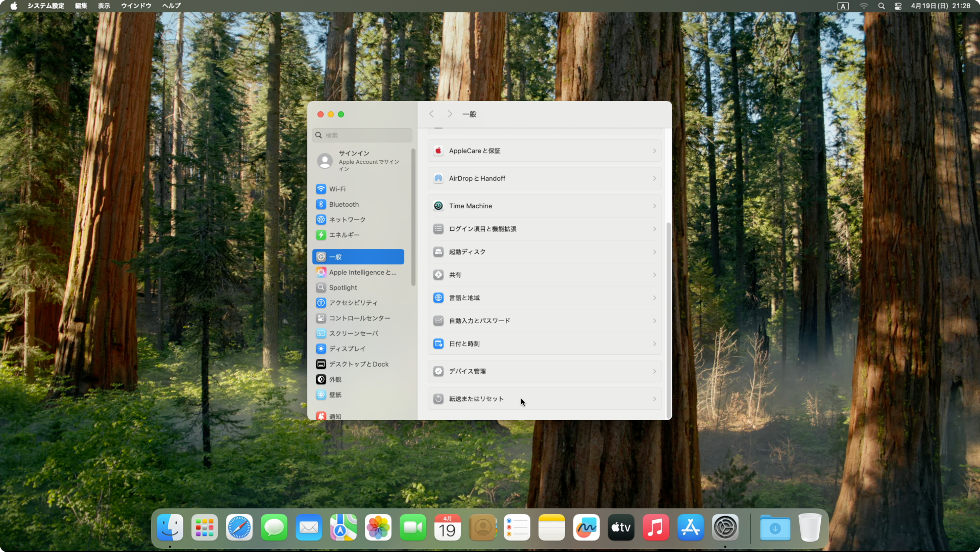
Task: Select アクセシビリティ in the sidebar
Action: tap(358, 303)
